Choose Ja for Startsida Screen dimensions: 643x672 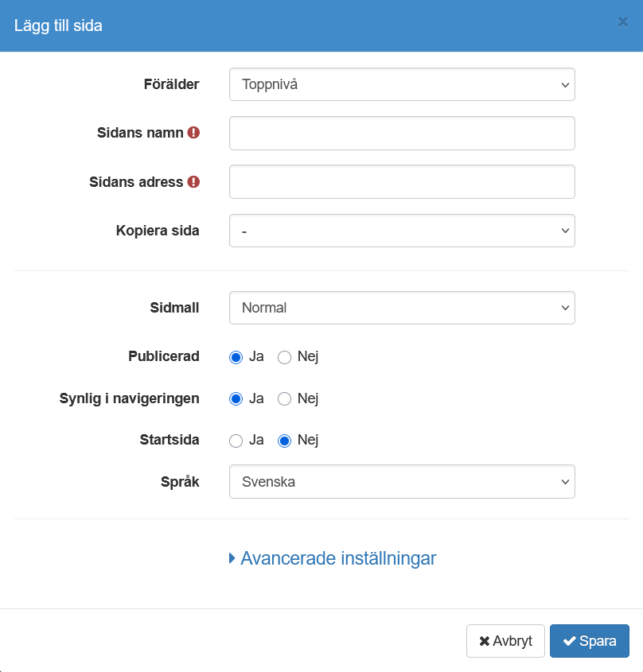(x=236, y=441)
